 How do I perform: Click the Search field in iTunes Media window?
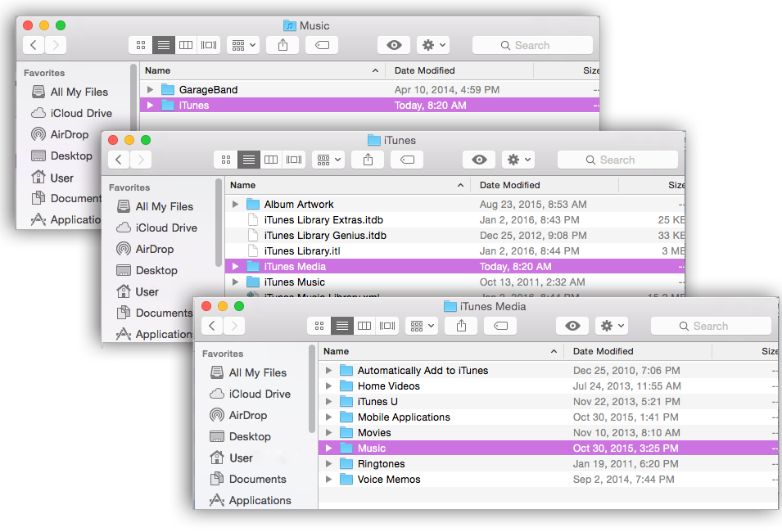(711, 326)
